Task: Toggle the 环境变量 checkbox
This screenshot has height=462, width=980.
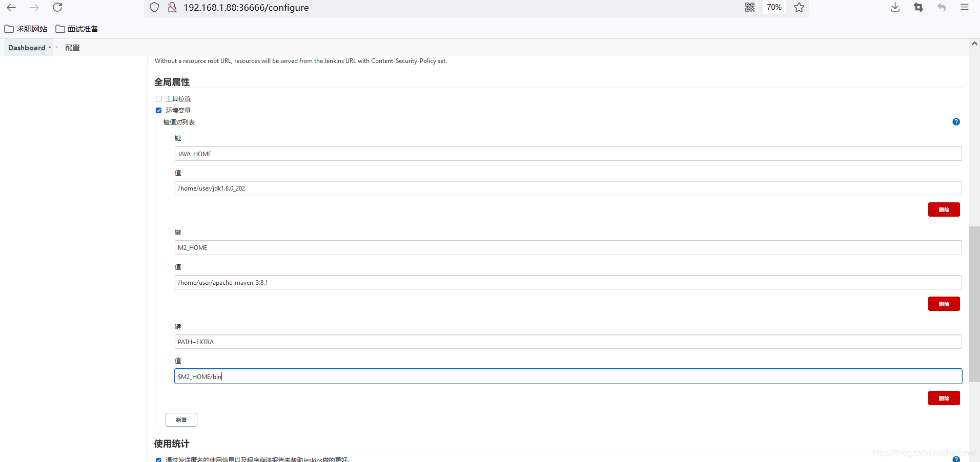Action: (159, 111)
